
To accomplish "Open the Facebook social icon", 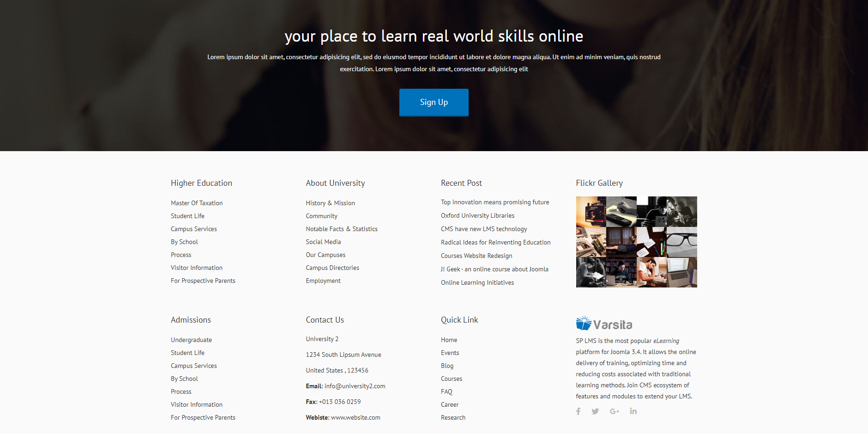I will click(x=578, y=411).
